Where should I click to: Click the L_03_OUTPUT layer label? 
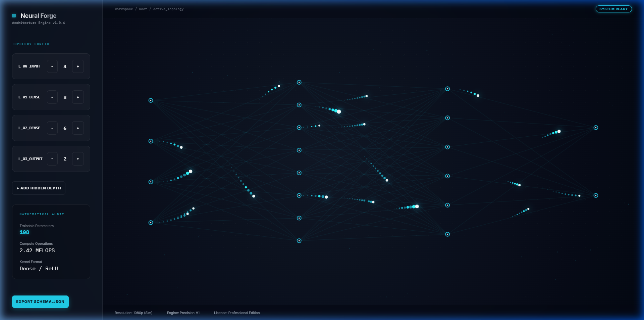pos(31,159)
